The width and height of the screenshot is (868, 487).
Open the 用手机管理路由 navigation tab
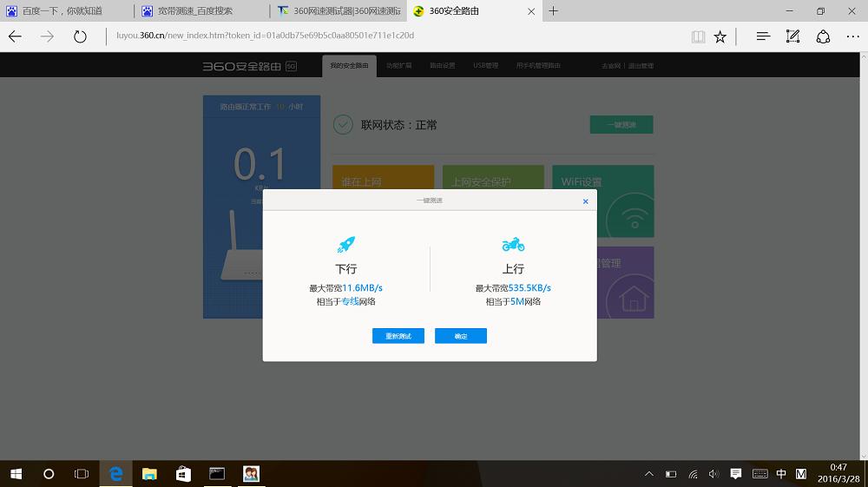[x=538, y=66]
